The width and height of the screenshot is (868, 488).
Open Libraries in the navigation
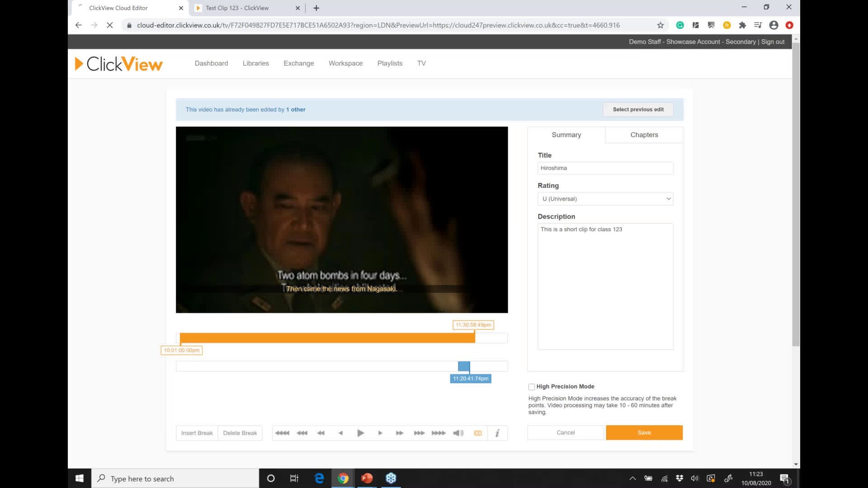coord(256,63)
